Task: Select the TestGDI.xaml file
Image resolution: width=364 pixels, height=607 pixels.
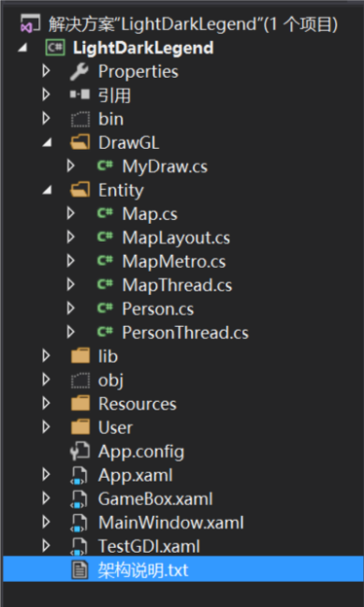Action: 149,546
